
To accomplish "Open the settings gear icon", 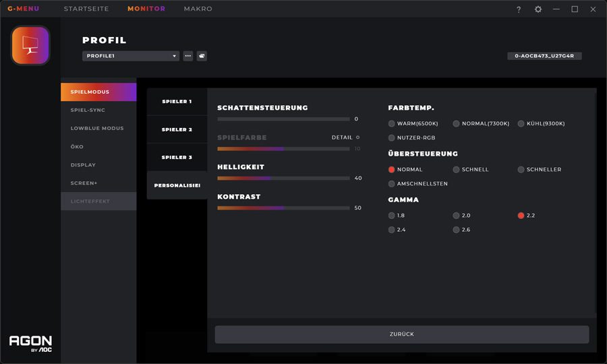I will click(538, 9).
